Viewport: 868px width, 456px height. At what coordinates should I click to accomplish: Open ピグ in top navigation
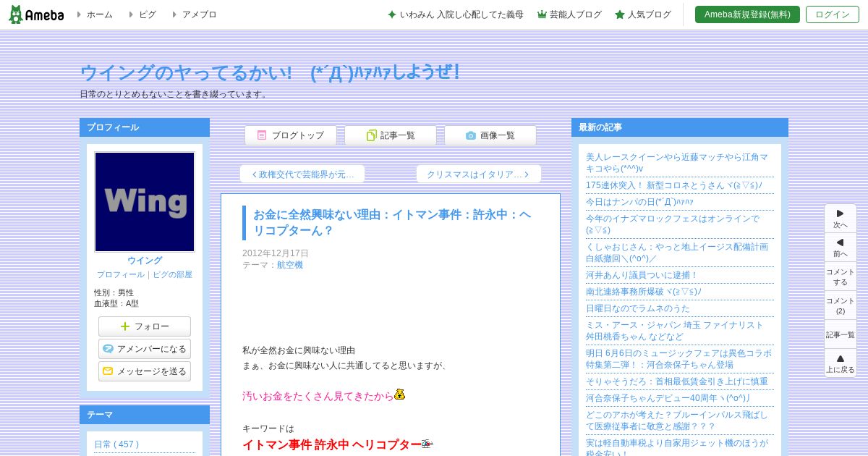point(147,14)
